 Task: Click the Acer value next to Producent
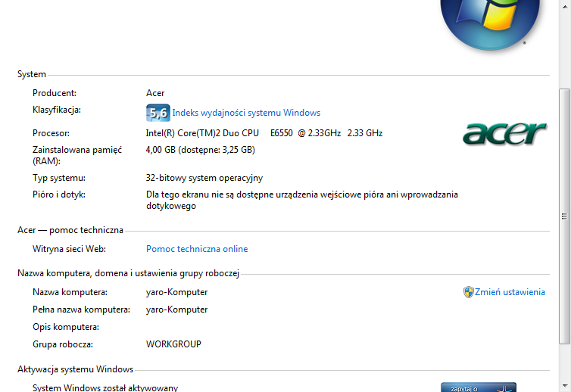[x=155, y=93]
